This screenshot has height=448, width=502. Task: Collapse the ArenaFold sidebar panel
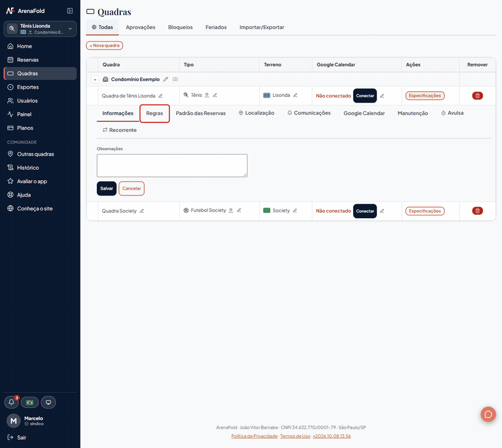(70, 11)
